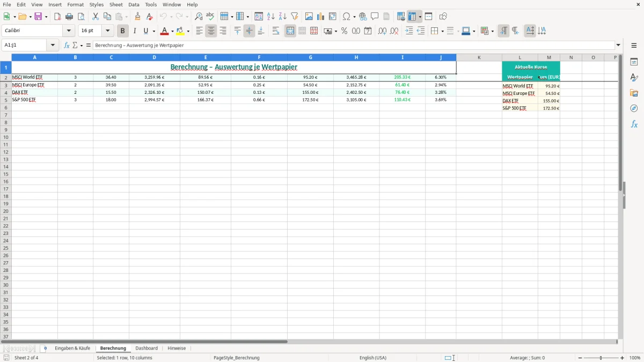Click the Print icon

[69, 17]
